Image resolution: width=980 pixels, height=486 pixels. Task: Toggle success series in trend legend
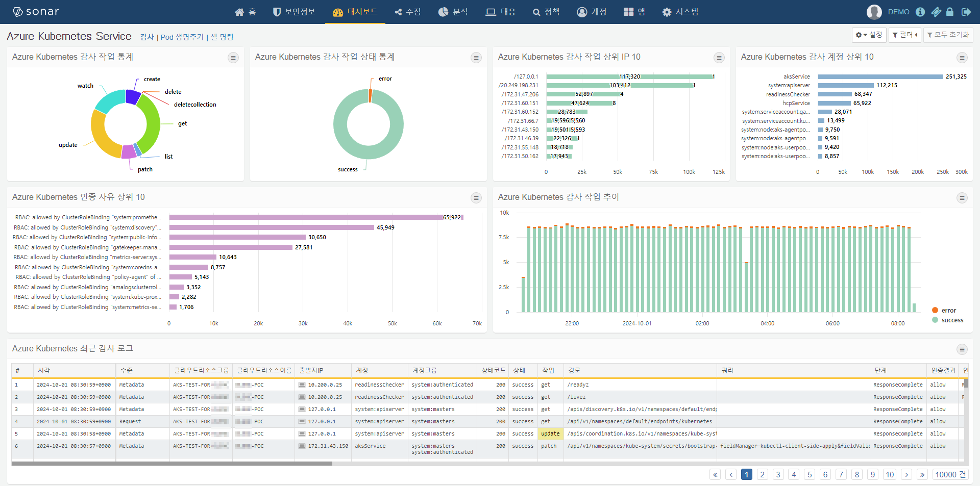[947, 320]
